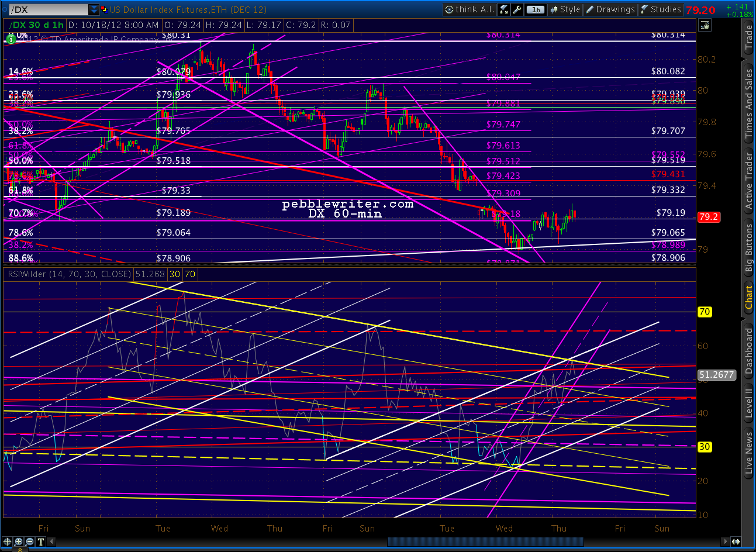Change the 1h timeframe setting
The image size is (756, 552).
coord(536,9)
